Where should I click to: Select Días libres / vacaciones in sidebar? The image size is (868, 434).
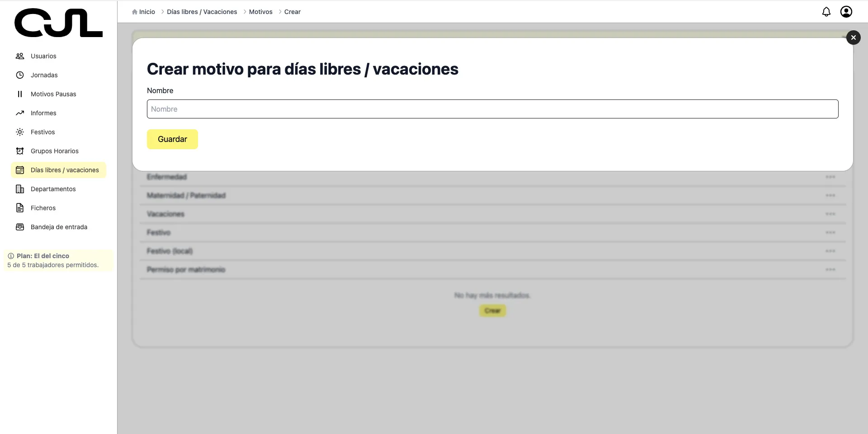[x=65, y=170]
